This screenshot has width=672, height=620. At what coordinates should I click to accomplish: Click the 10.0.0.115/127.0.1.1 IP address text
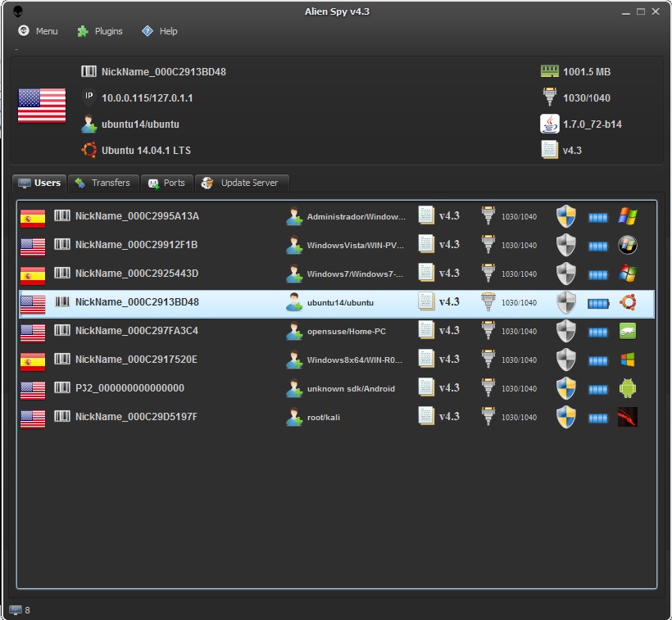coord(147,98)
